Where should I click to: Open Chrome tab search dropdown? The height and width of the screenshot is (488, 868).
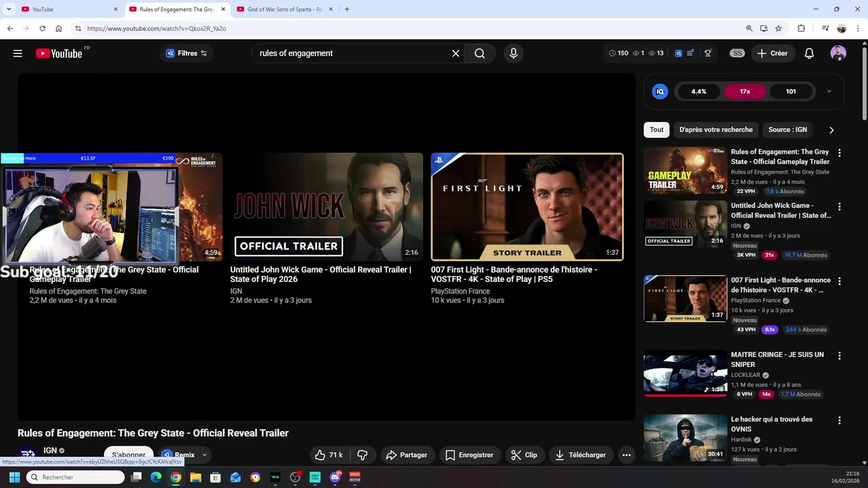click(9, 9)
